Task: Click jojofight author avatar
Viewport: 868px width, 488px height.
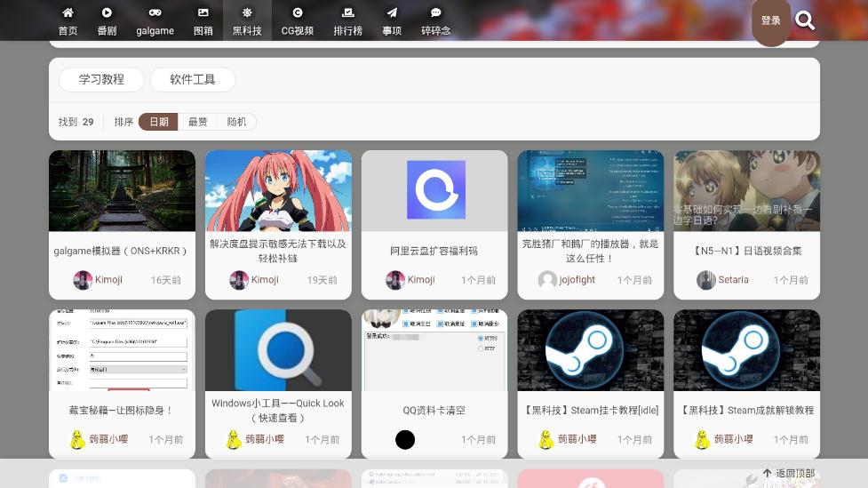Action: [x=547, y=280]
